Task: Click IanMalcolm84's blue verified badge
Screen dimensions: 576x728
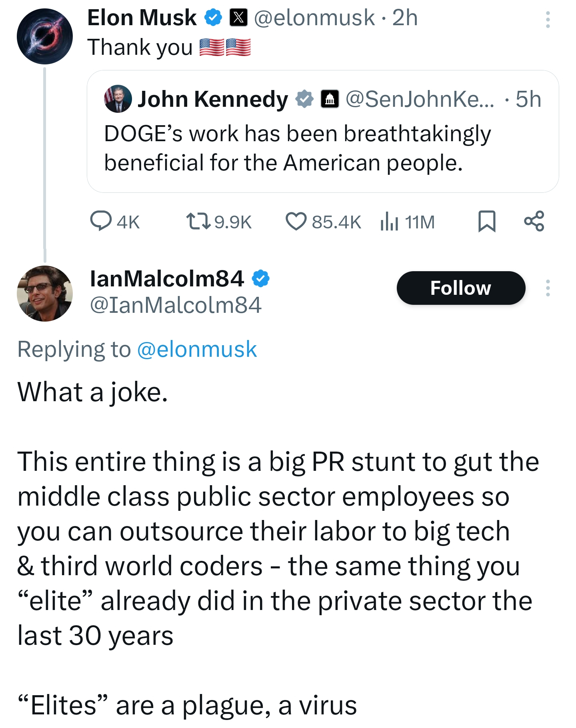Action: (x=261, y=279)
